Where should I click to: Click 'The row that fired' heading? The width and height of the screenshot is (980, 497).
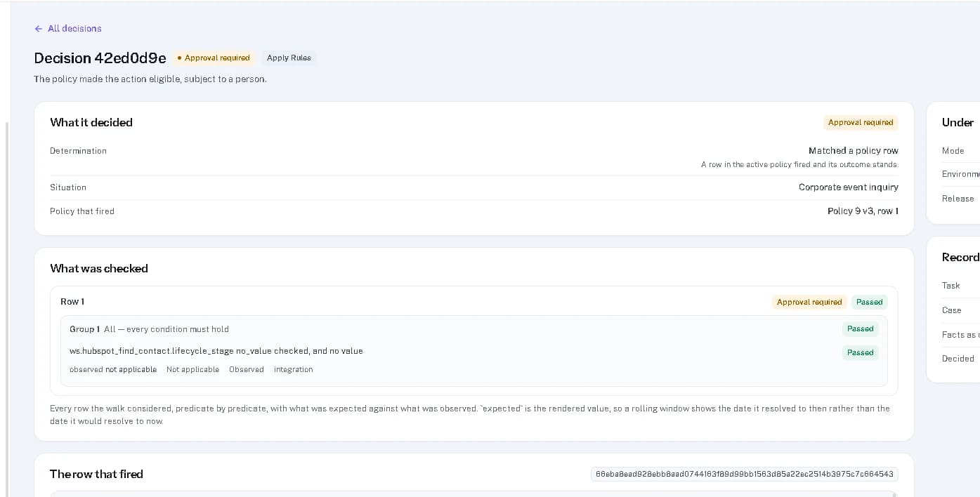pyautogui.click(x=96, y=474)
